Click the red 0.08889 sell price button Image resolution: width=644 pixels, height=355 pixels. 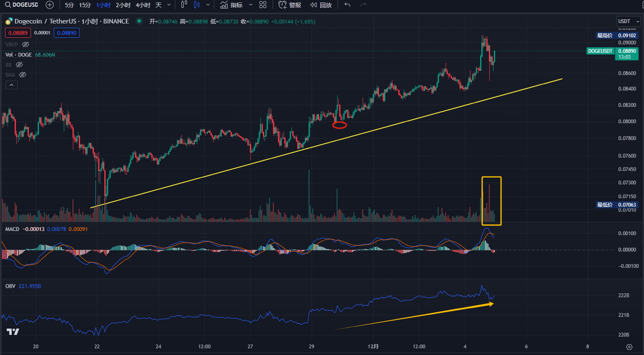(x=18, y=33)
